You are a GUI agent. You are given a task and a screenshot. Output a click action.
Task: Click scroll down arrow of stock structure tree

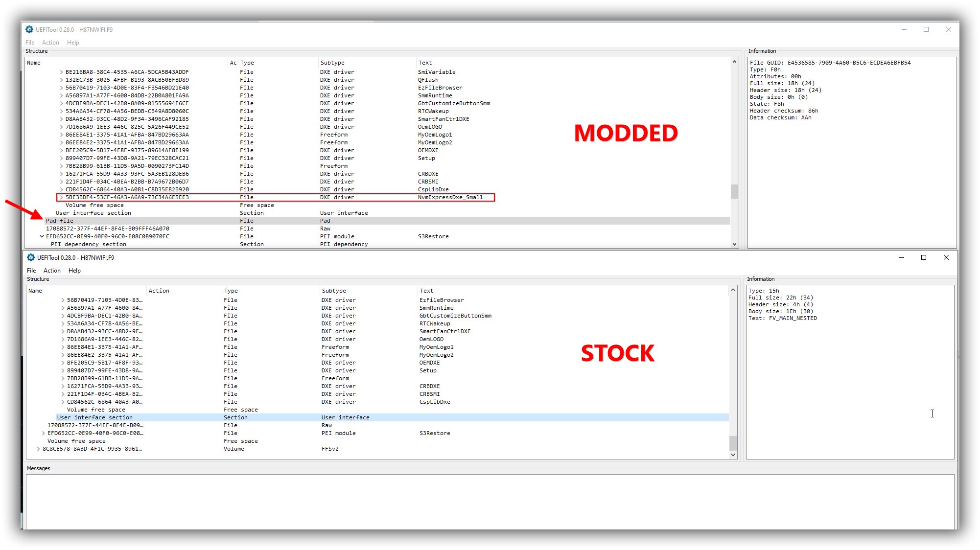click(733, 455)
